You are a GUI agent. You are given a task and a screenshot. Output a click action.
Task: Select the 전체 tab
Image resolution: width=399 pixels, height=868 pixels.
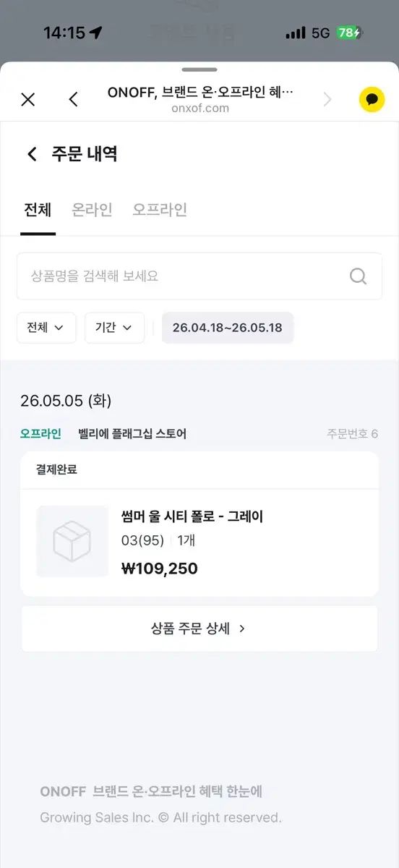coord(38,210)
